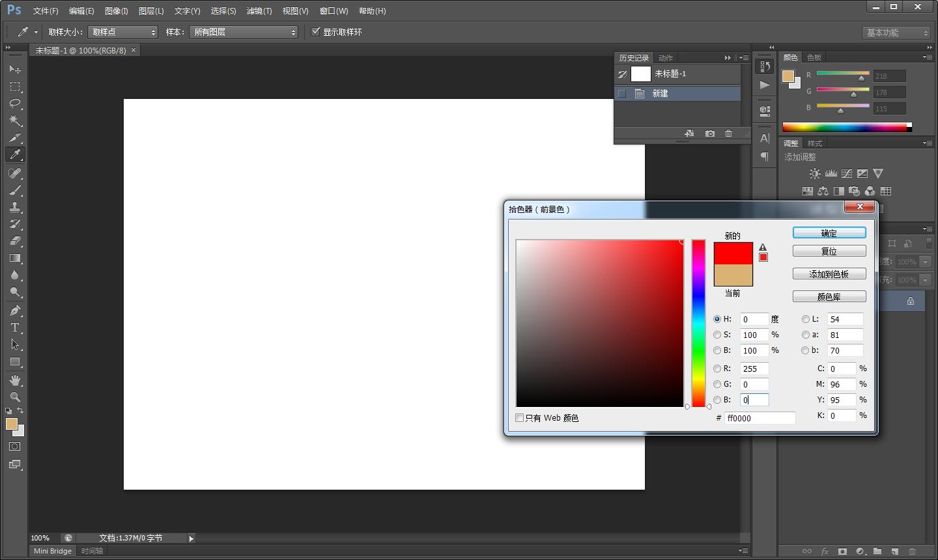Open the Character panel icon

765,138
